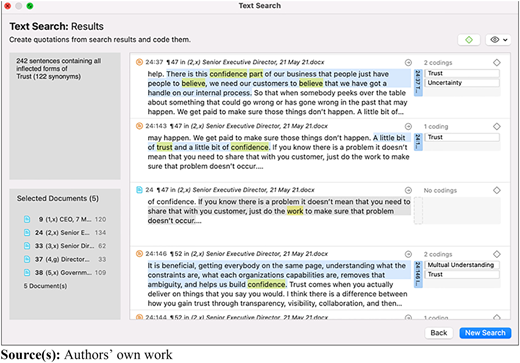Open circular options button for result 24:143
The width and height of the screenshot is (520, 363).
click(x=408, y=126)
